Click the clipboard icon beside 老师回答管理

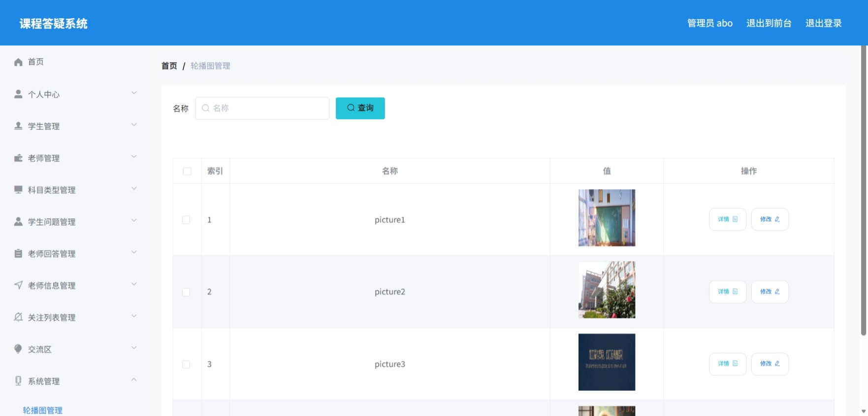pyautogui.click(x=18, y=254)
